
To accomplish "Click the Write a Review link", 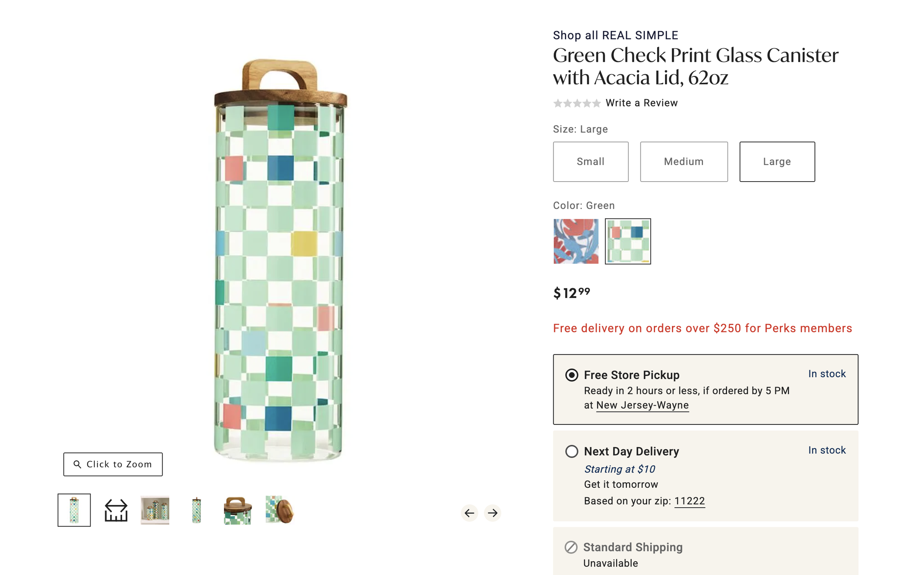I will coord(641,103).
